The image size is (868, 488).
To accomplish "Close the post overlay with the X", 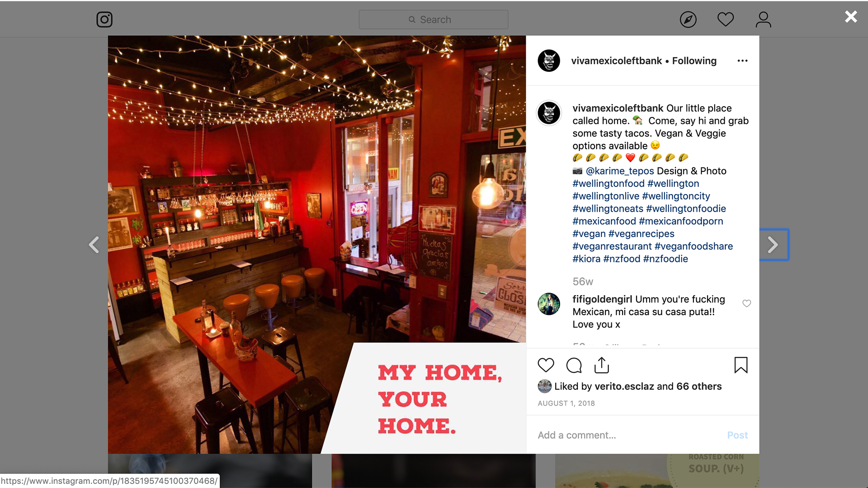I will pyautogui.click(x=851, y=17).
